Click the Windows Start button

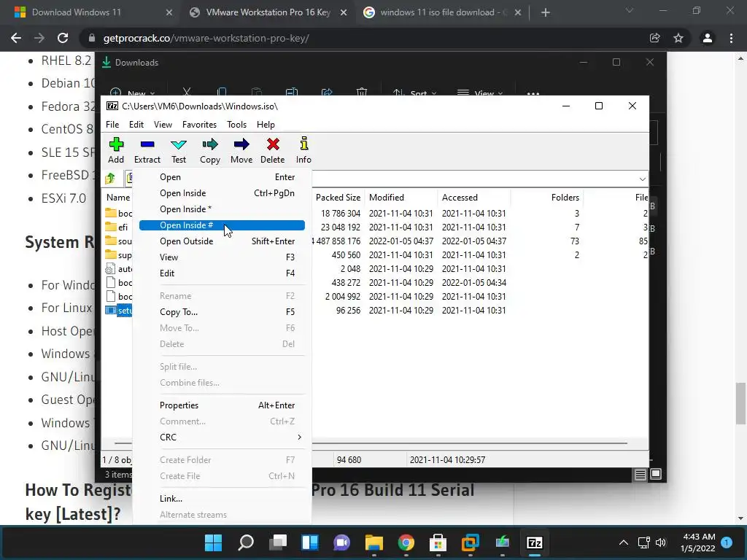(214, 542)
